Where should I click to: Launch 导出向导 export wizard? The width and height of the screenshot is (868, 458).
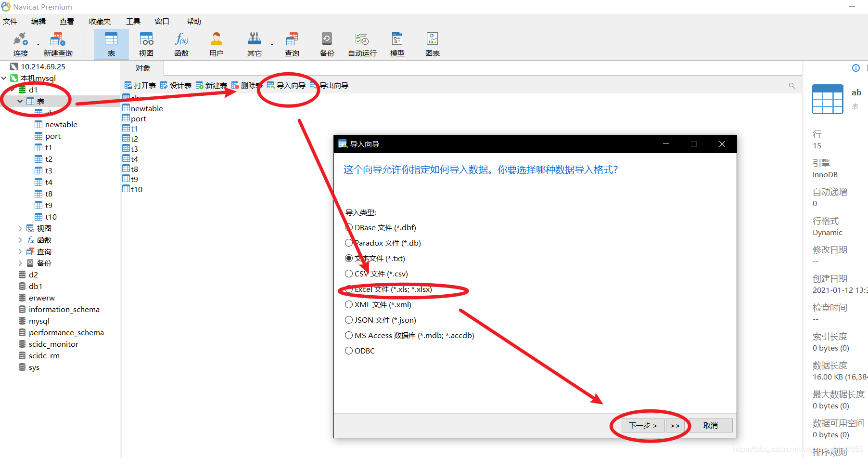point(329,85)
